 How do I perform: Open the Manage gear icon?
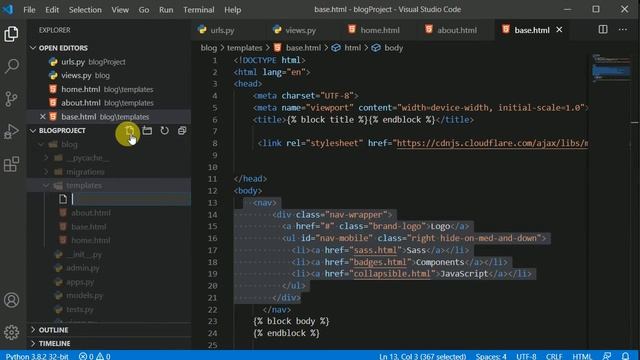click(11, 332)
